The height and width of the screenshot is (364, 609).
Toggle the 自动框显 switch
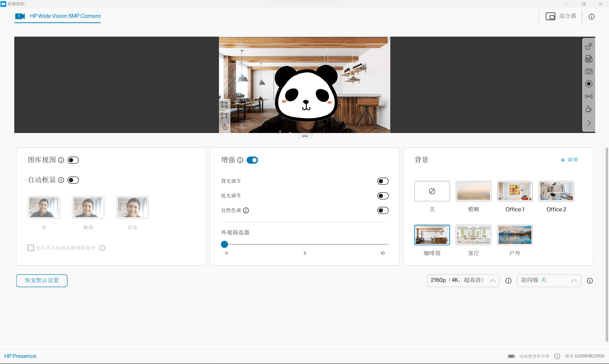click(73, 180)
